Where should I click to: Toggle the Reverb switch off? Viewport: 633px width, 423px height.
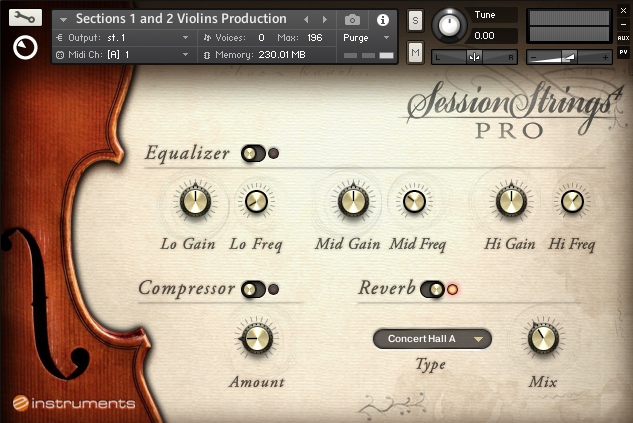(x=432, y=289)
